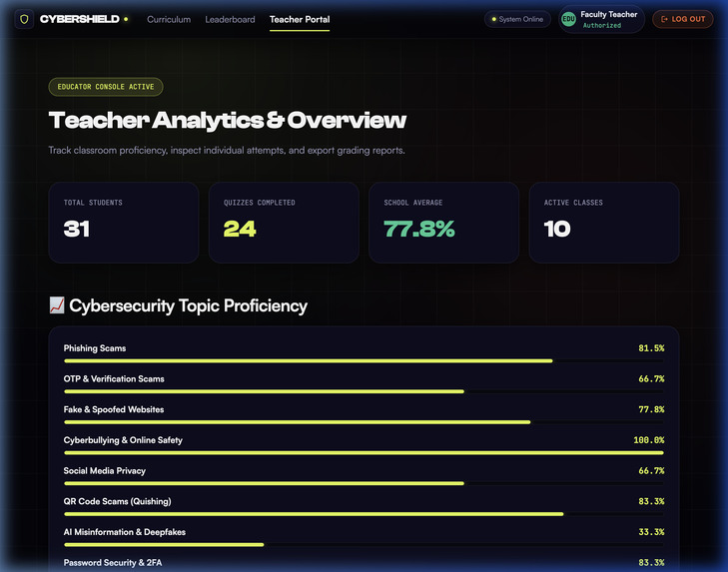Click the QR Code Scams progress bar
Viewport: 728px width, 572px height.
364,514
